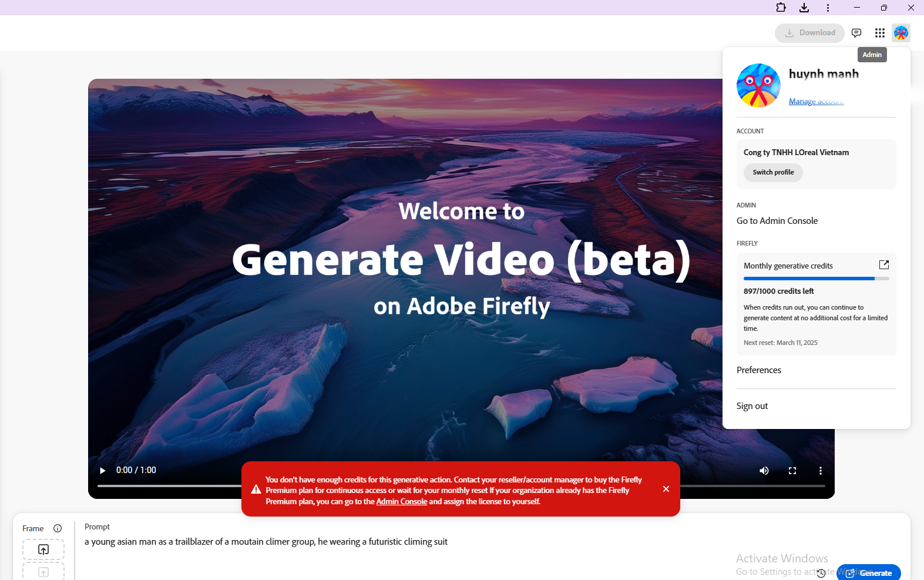
Task: Click the video time "0:00 / 1:00"
Action: pyautogui.click(x=136, y=470)
